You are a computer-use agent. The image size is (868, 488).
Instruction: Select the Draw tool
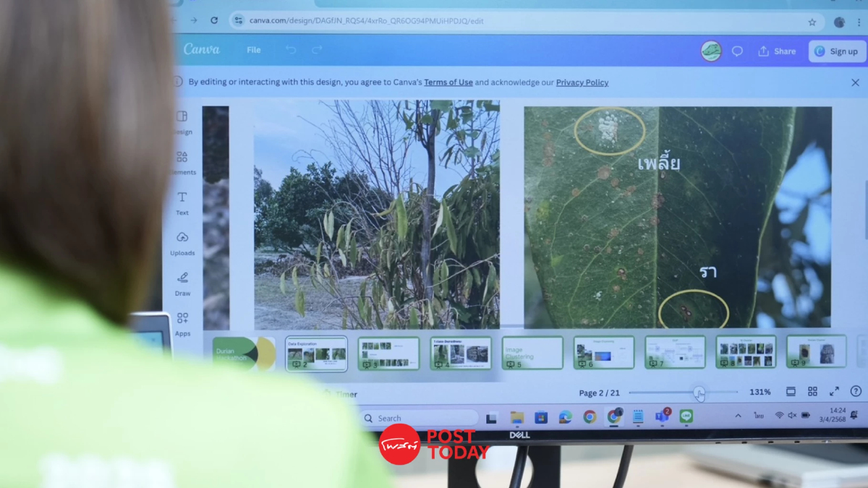tap(182, 283)
